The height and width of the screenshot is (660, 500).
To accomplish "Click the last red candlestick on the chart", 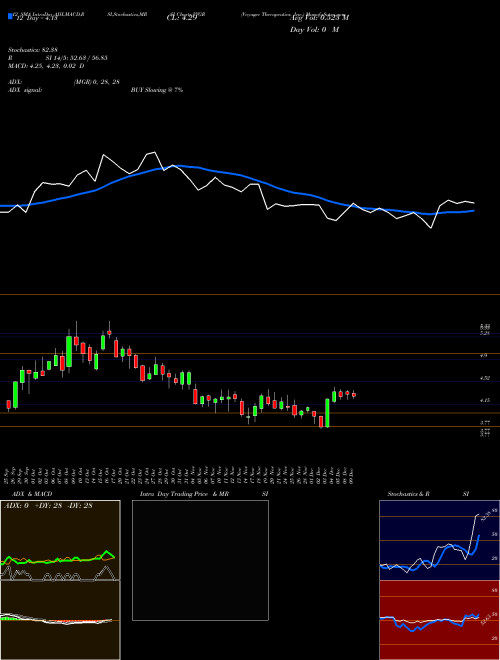I will pyautogui.click(x=354, y=395).
